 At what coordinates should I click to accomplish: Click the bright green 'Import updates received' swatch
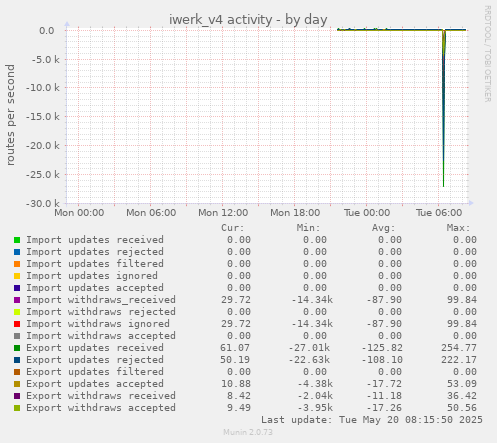point(17,240)
